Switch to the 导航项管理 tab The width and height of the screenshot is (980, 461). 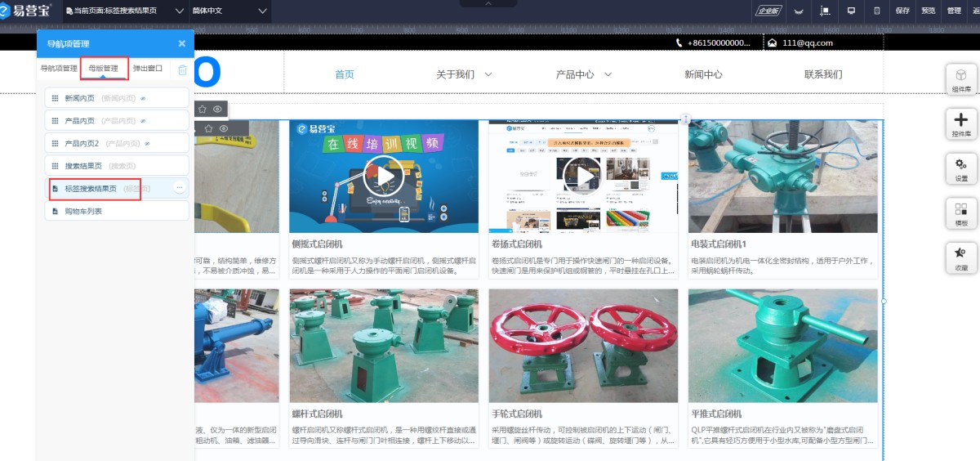(x=59, y=69)
